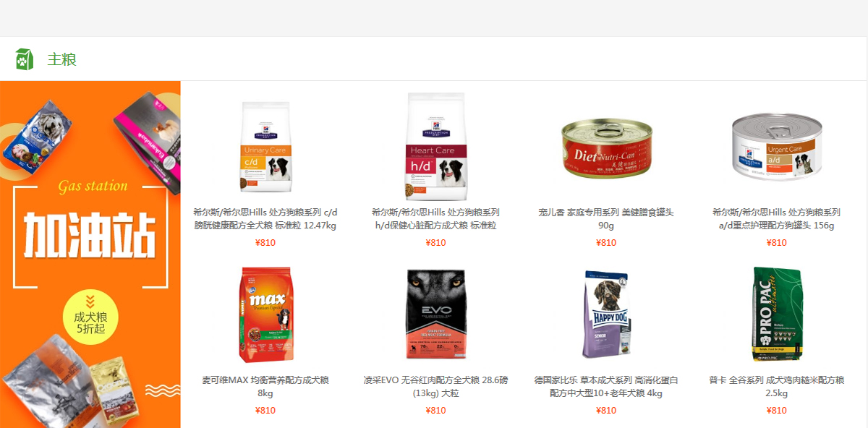The height and width of the screenshot is (428, 868).
Task: Open the orange 加油站 promo banner
Action: pos(90,254)
